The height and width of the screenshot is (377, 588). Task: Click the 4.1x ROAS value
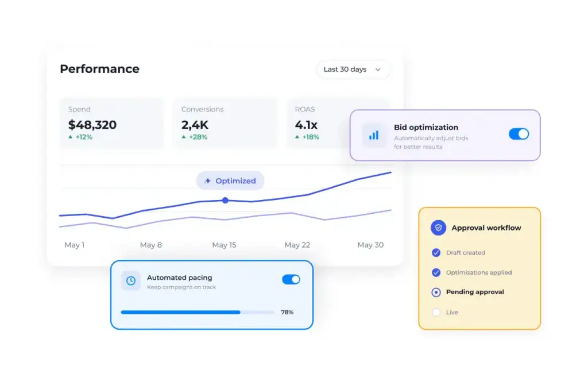click(x=306, y=125)
